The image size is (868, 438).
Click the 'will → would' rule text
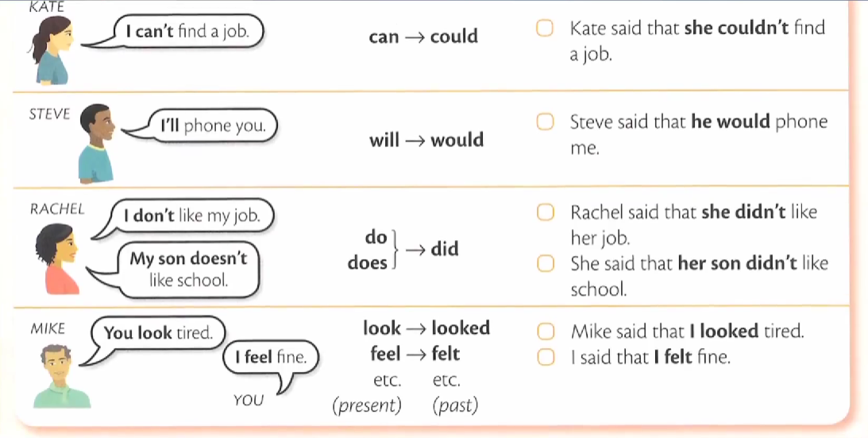[426, 141]
